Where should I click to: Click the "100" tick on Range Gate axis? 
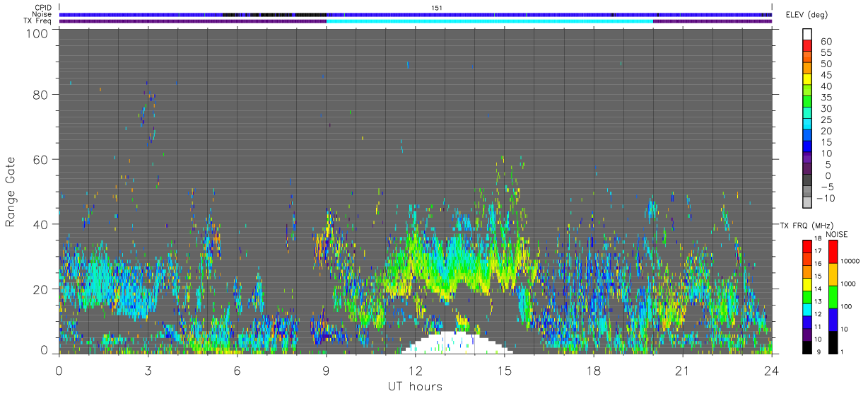(x=38, y=33)
